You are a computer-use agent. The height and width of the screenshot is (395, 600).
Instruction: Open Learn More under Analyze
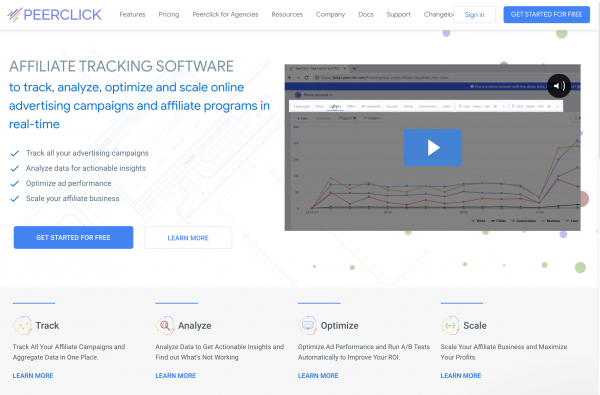click(176, 376)
